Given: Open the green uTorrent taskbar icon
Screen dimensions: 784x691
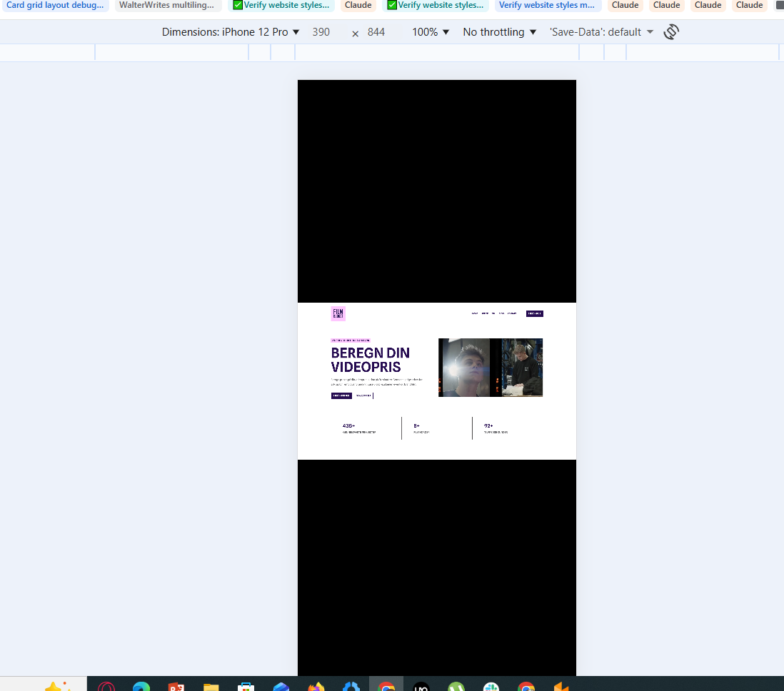Looking at the screenshot, I should 456,686.
